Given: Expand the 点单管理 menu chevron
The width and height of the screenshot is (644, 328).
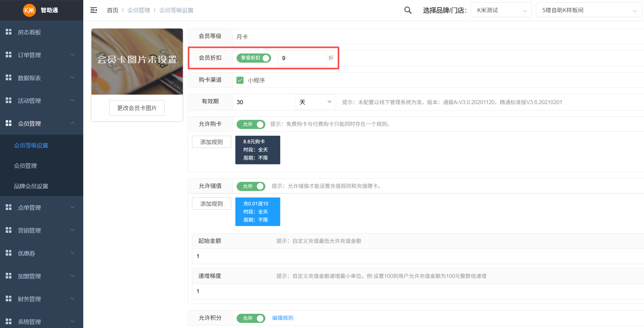Looking at the screenshot, I should tap(73, 208).
